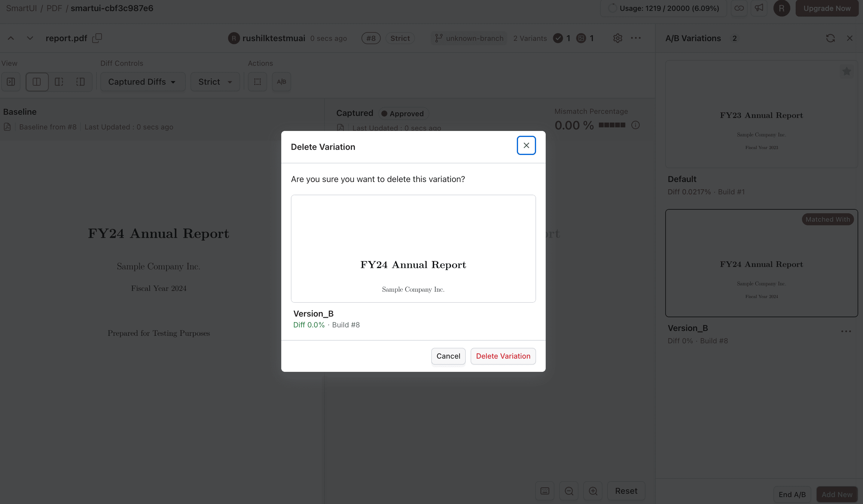Open the more options menu beside the gear
Viewport: 863px width, 504px height.
[636, 38]
